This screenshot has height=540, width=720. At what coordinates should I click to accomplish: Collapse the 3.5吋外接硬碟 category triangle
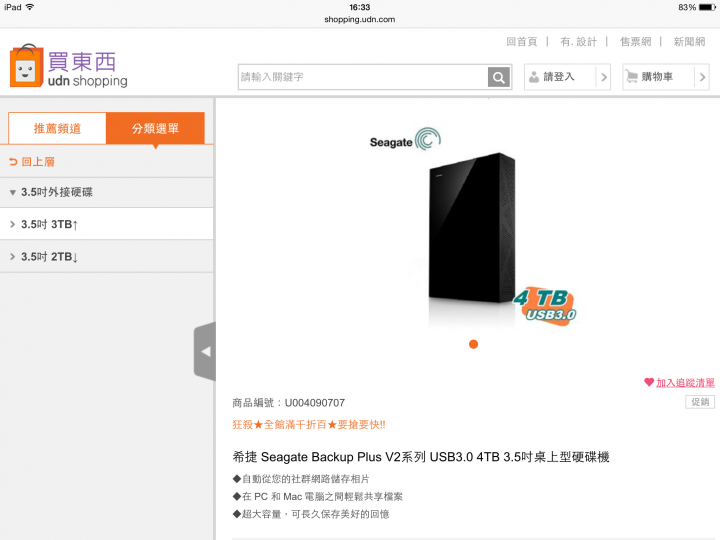(12, 192)
